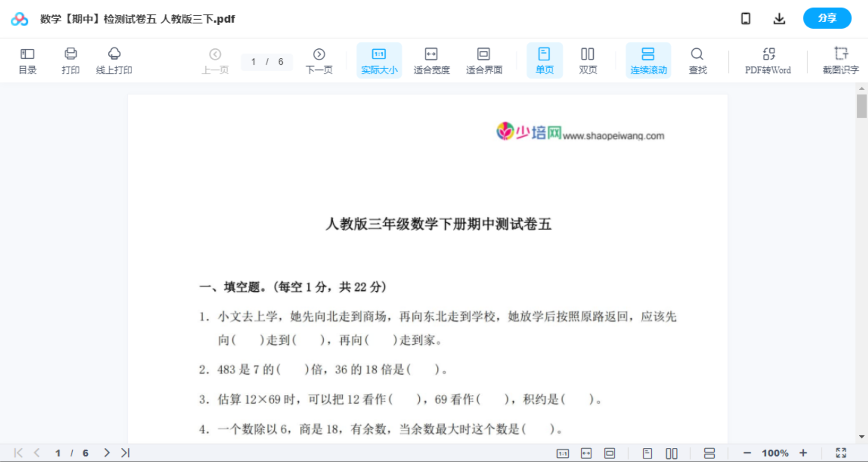Disable 连续滚动 continuous scrolling
Image resolution: width=868 pixels, height=462 pixels.
point(648,60)
